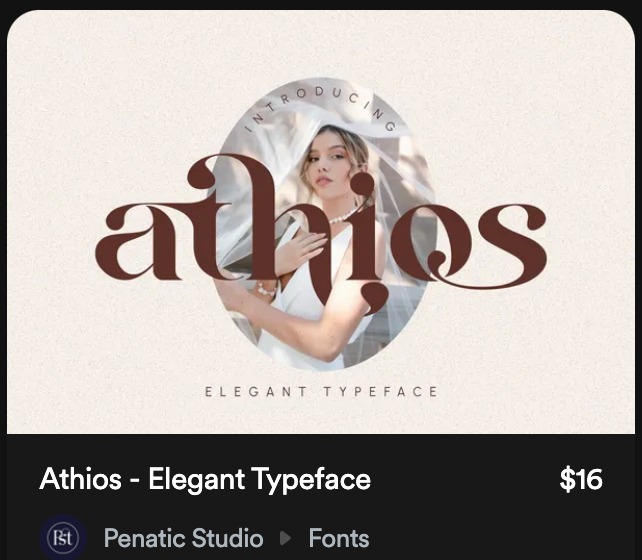The image size is (642, 560).
Task: Click the pearl bracelet on her wrist
Action: coord(265,289)
